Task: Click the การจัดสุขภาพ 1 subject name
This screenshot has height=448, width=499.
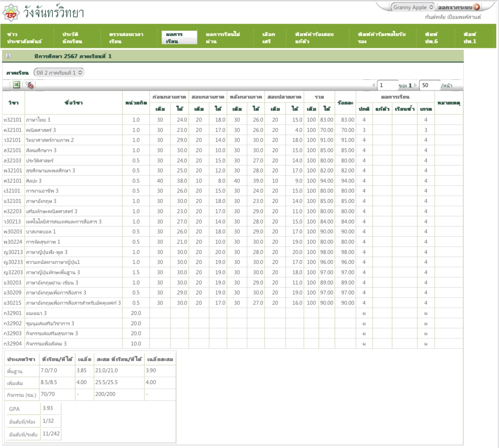Action: pos(43,242)
